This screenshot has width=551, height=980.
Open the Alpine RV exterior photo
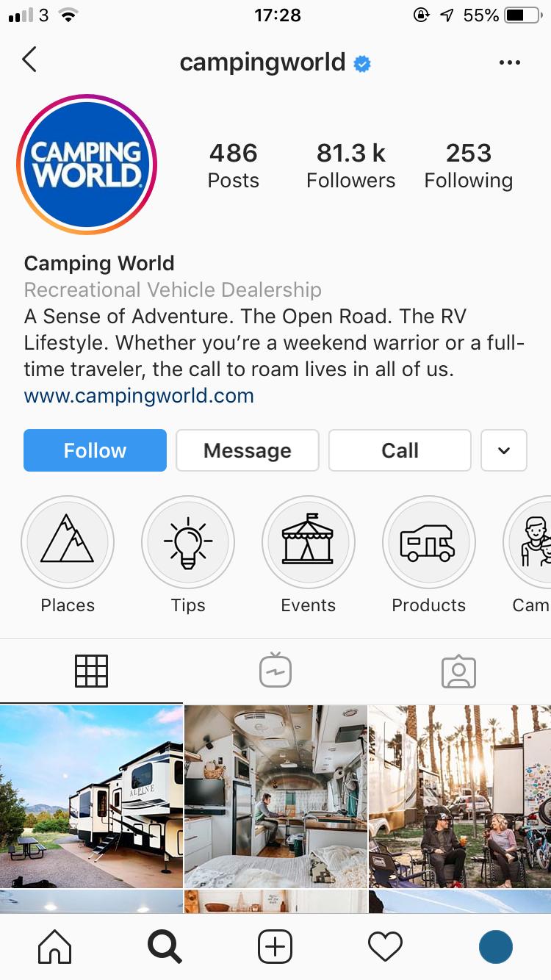91,796
